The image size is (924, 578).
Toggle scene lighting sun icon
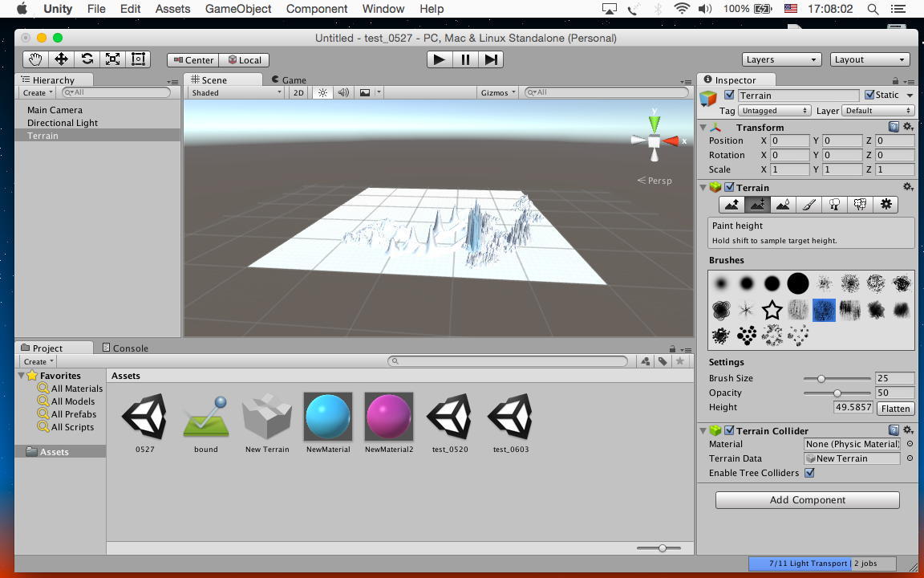(322, 92)
